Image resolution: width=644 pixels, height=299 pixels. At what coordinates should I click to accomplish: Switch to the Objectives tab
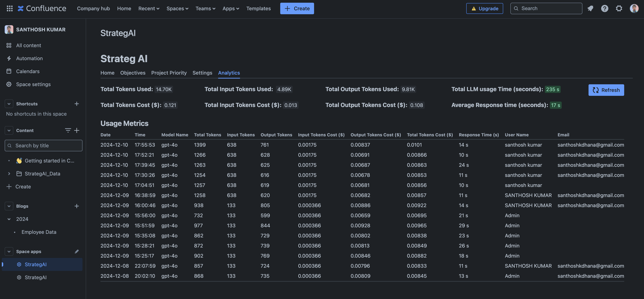tap(133, 73)
